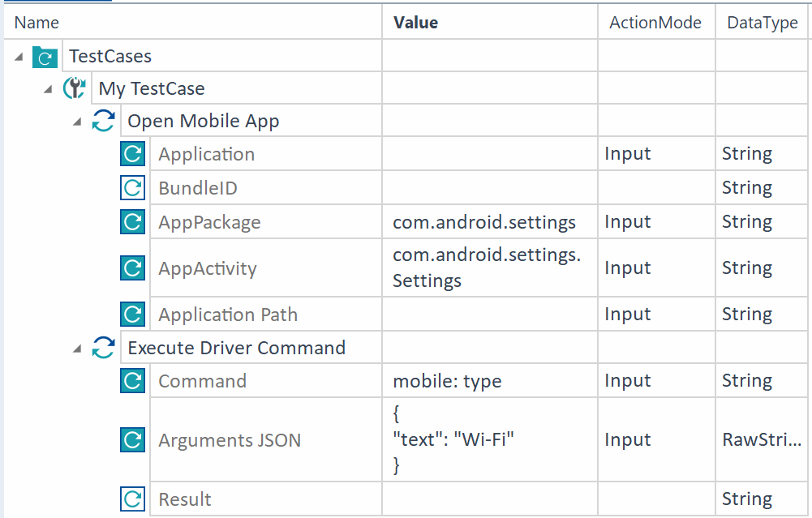The height and width of the screenshot is (518, 812).
Task: Click the Result attribute icon
Action: [x=132, y=499]
